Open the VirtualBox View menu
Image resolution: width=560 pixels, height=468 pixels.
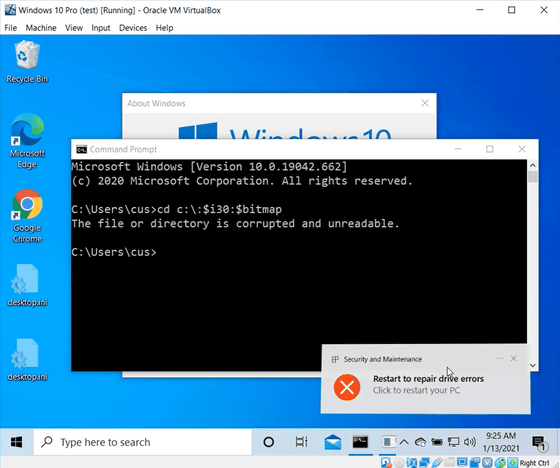[x=74, y=28]
